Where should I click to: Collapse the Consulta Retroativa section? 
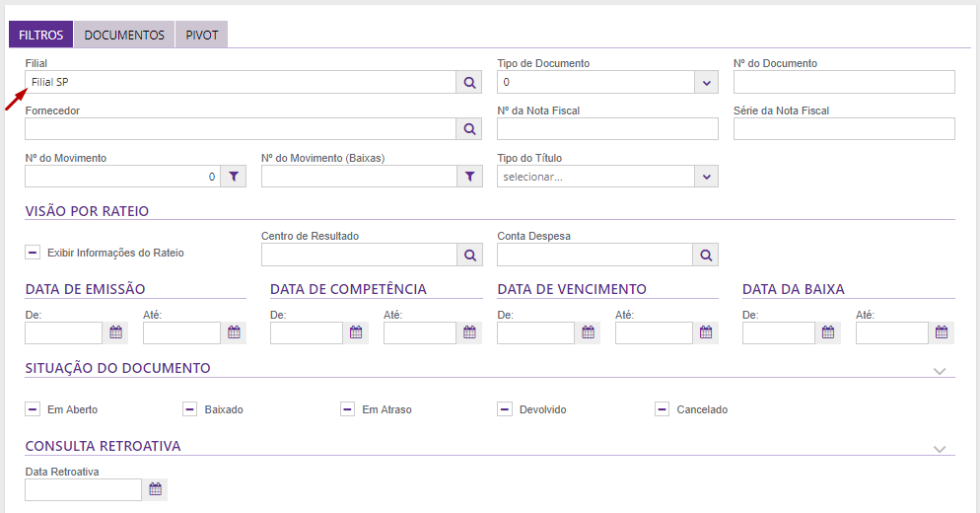(940, 449)
